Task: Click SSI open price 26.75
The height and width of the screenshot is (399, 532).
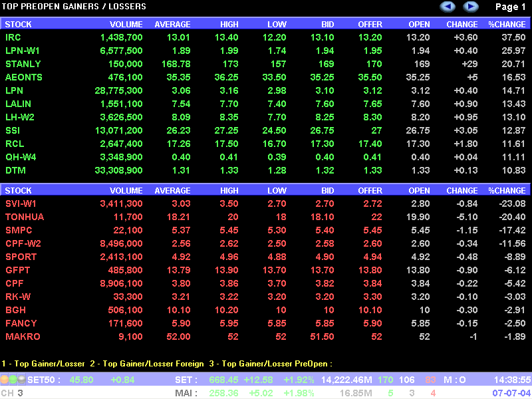Action: point(418,130)
